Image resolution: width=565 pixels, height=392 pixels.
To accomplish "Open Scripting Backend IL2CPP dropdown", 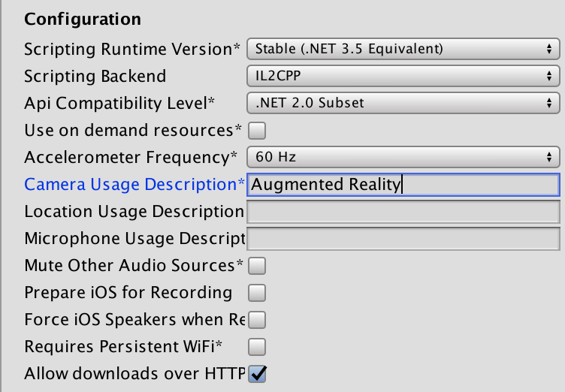I will pyautogui.click(x=403, y=76).
